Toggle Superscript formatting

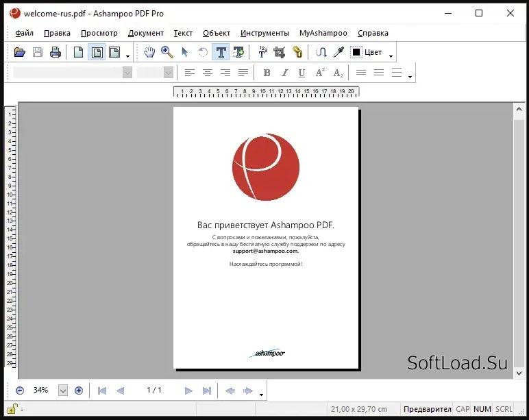(x=320, y=73)
